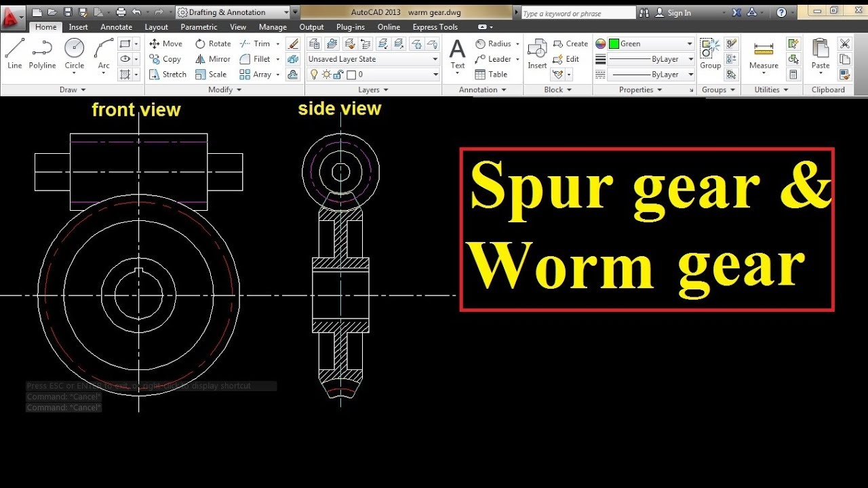Activate the Rotate tool
This screenshot has width=868, height=488.
[x=213, y=43]
